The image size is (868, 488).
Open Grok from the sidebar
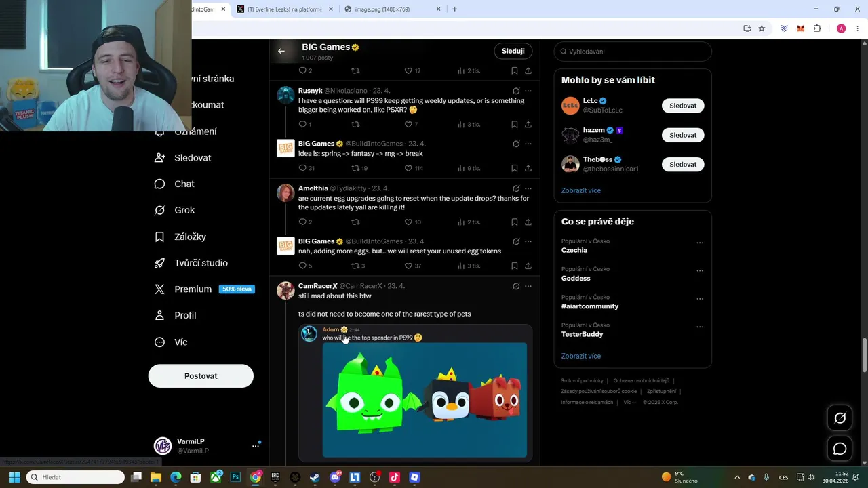[x=174, y=210]
